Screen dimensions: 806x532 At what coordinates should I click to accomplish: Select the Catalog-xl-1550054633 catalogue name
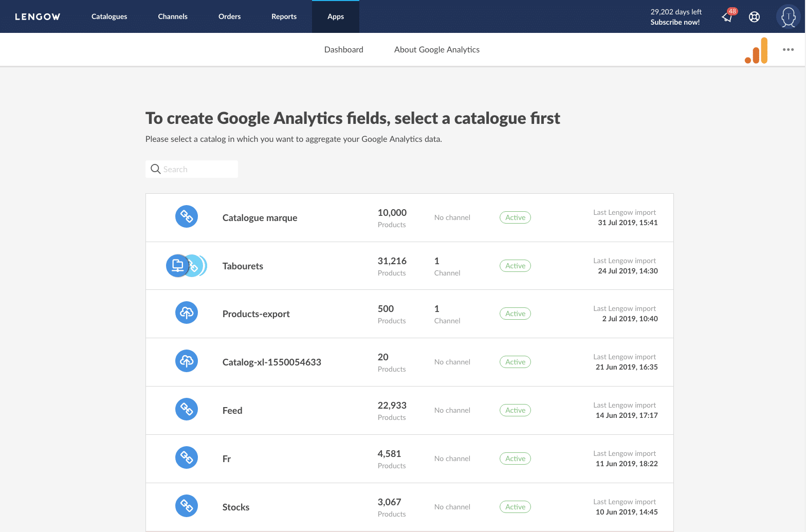(x=271, y=362)
